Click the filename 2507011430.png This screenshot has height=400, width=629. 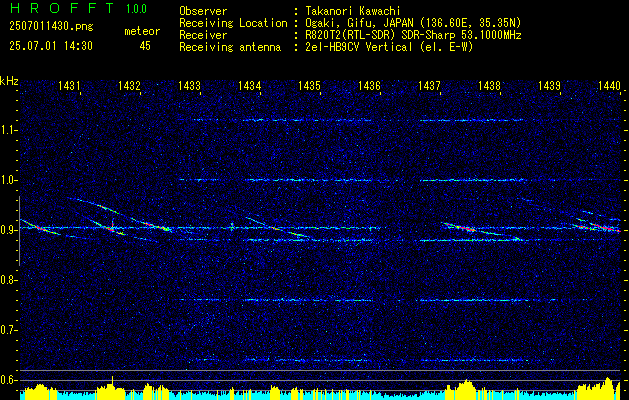[51, 27]
